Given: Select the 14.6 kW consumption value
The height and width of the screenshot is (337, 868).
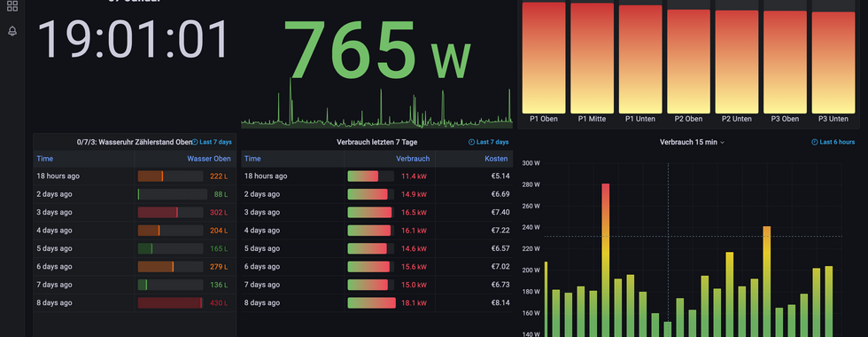Looking at the screenshot, I should coord(415,249).
